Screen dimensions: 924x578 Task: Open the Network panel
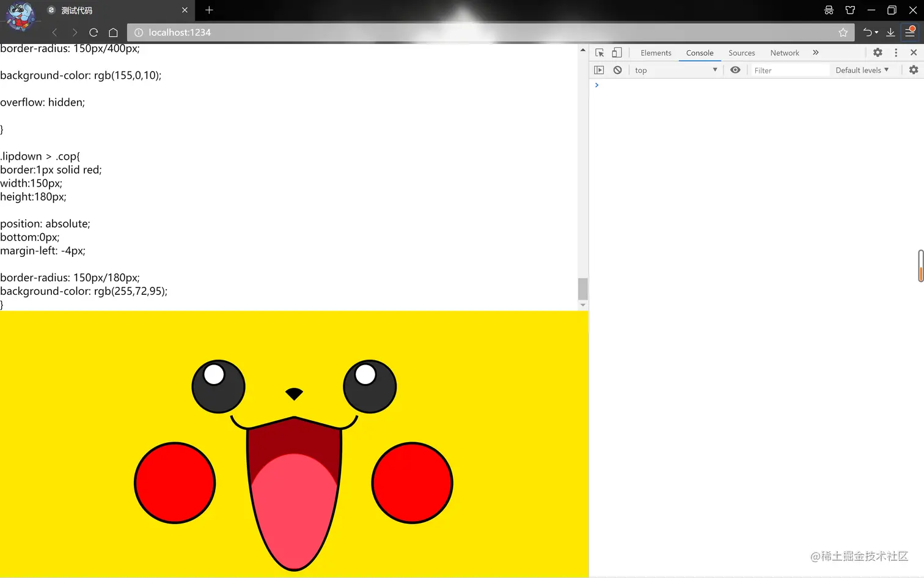click(784, 53)
